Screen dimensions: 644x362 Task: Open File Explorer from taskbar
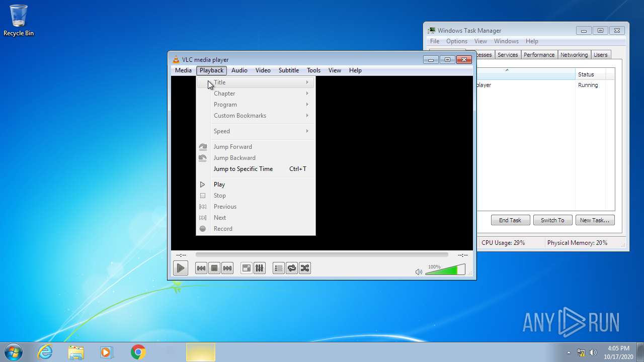pyautogui.click(x=76, y=352)
